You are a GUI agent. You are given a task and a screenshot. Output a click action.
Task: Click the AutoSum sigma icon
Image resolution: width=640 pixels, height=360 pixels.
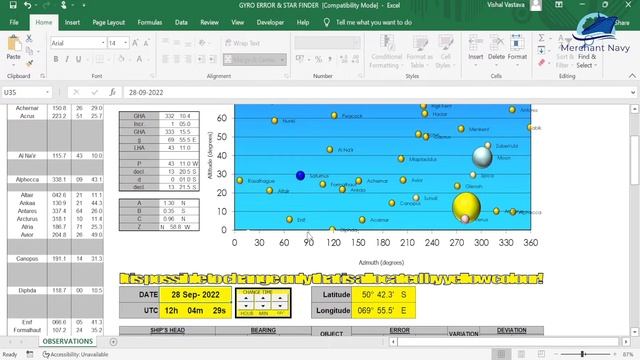click(541, 38)
